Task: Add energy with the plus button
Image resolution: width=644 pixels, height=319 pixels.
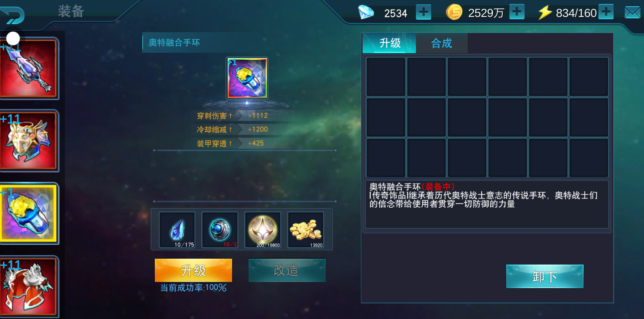Action: 606,12
